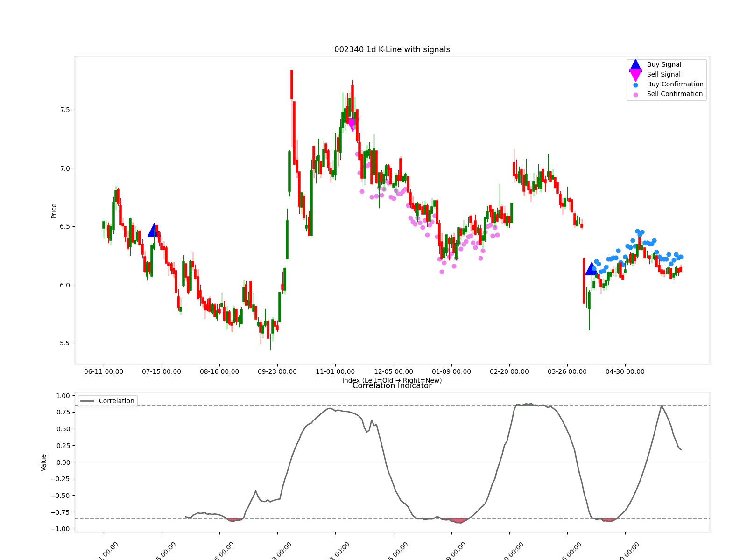Image resolution: width=747 pixels, height=560 pixels.
Task: Click the Sell Confirmation legend dot
Action: pos(635,95)
